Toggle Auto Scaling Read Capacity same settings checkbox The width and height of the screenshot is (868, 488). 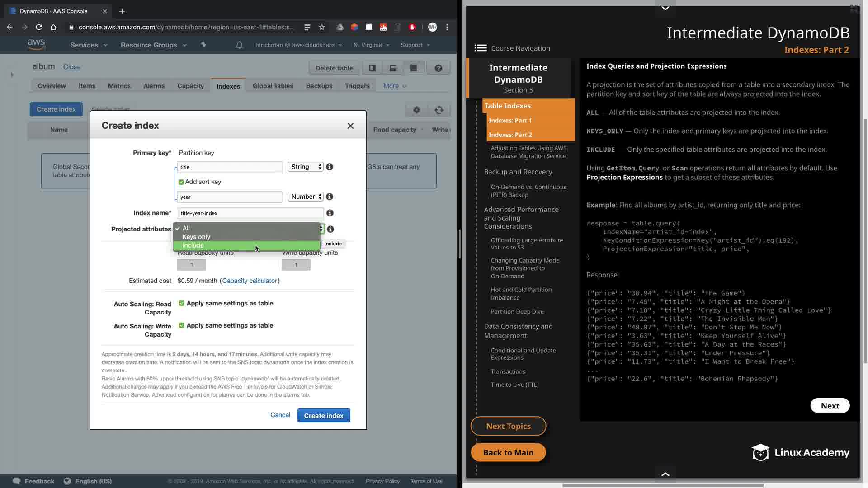tap(182, 303)
